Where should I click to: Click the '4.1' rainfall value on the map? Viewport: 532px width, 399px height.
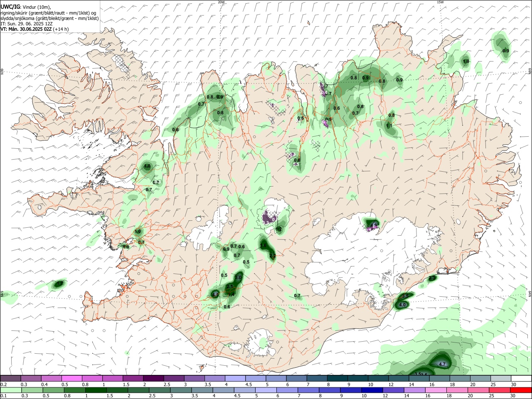215,294
